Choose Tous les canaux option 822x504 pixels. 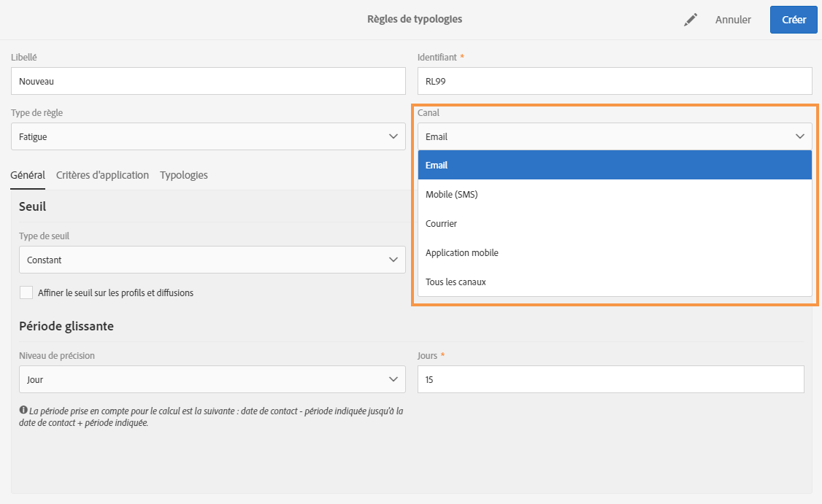pos(615,282)
